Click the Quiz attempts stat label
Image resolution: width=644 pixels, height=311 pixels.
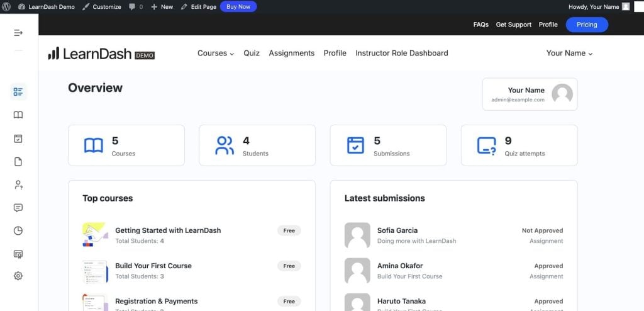coord(525,154)
